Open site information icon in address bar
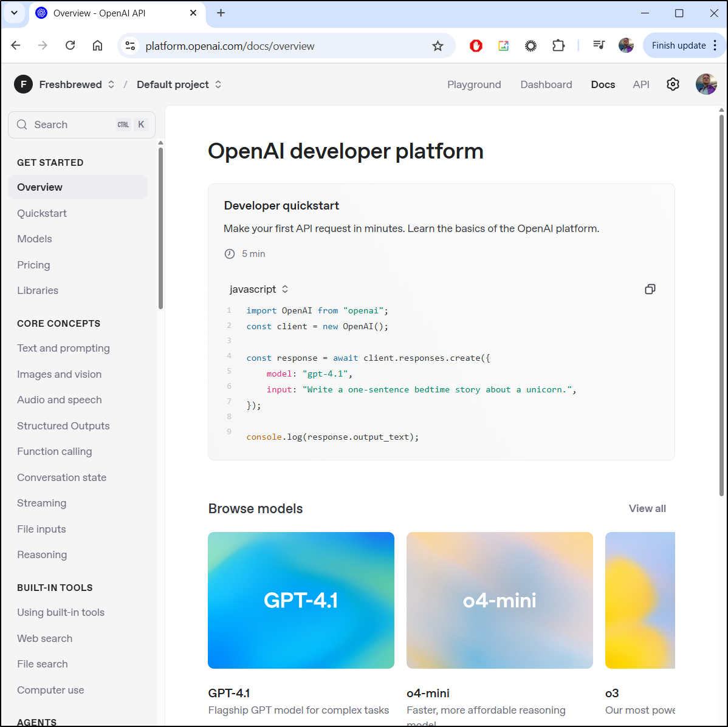The height and width of the screenshot is (727, 728). pyautogui.click(x=131, y=46)
